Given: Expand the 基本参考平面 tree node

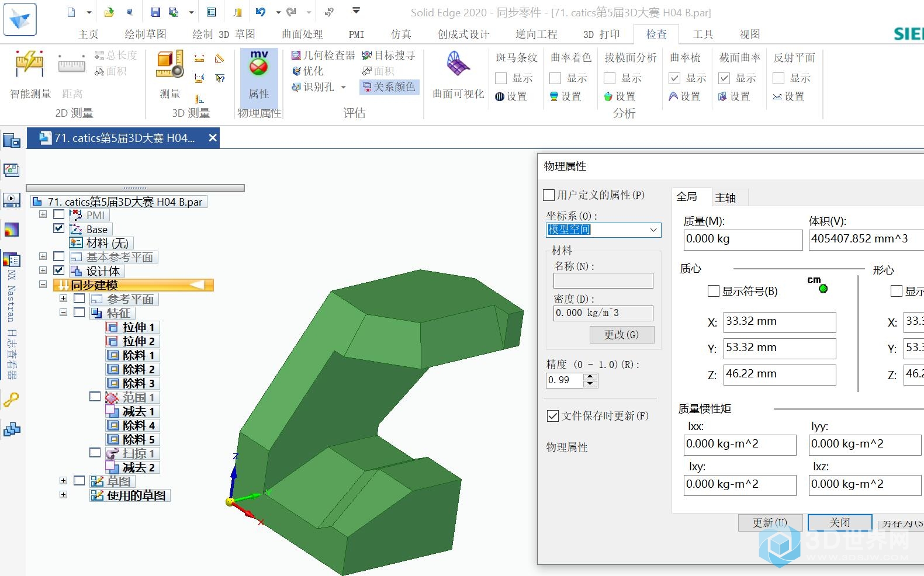Looking at the screenshot, I should pyautogui.click(x=43, y=256).
